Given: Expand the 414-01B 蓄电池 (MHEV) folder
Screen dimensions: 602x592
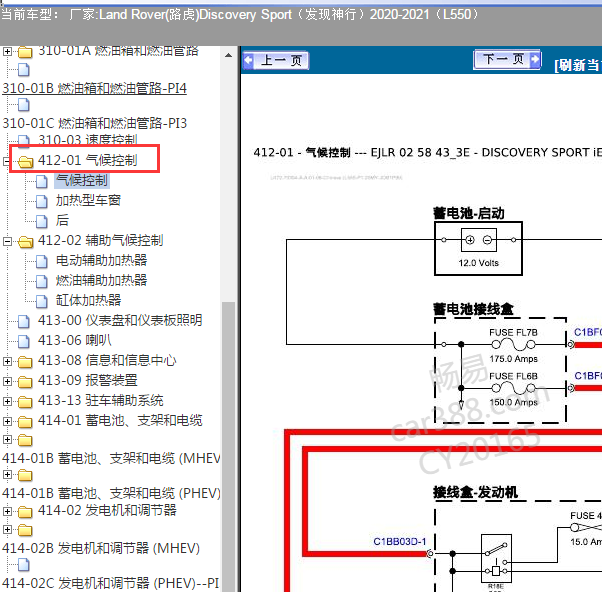Looking at the screenshot, I should point(7,439).
